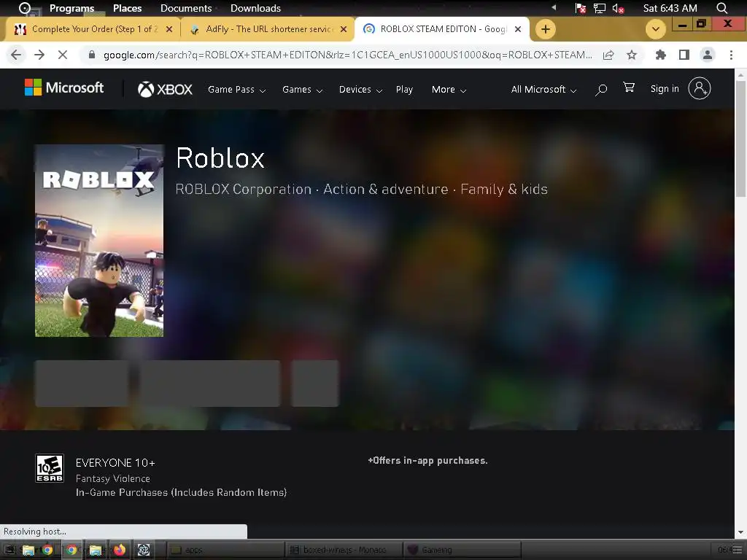Open the Chrome profile avatar
This screenshot has height=560, width=747.
(708, 55)
